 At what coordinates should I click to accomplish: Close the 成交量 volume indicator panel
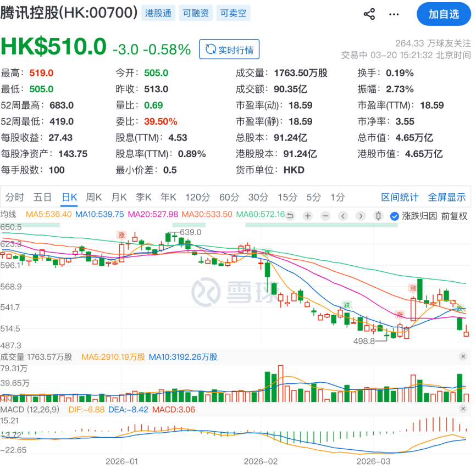(463, 356)
